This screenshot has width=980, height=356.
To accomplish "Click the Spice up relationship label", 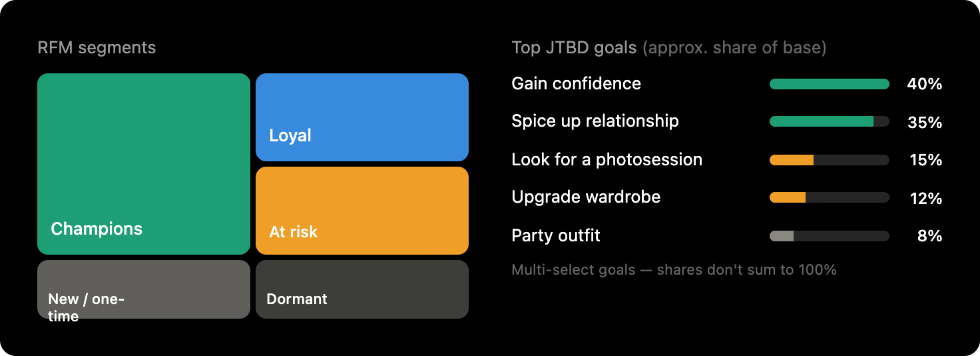I will pyautogui.click(x=595, y=121).
